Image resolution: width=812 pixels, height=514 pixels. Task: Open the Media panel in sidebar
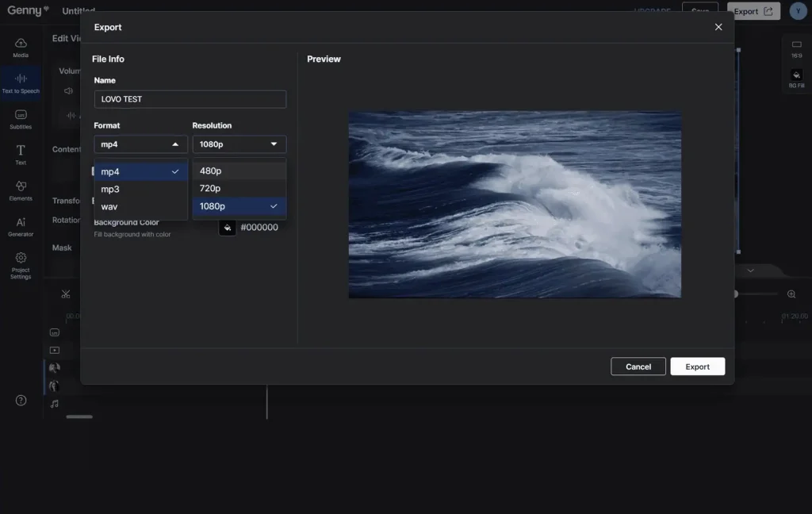tap(21, 48)
